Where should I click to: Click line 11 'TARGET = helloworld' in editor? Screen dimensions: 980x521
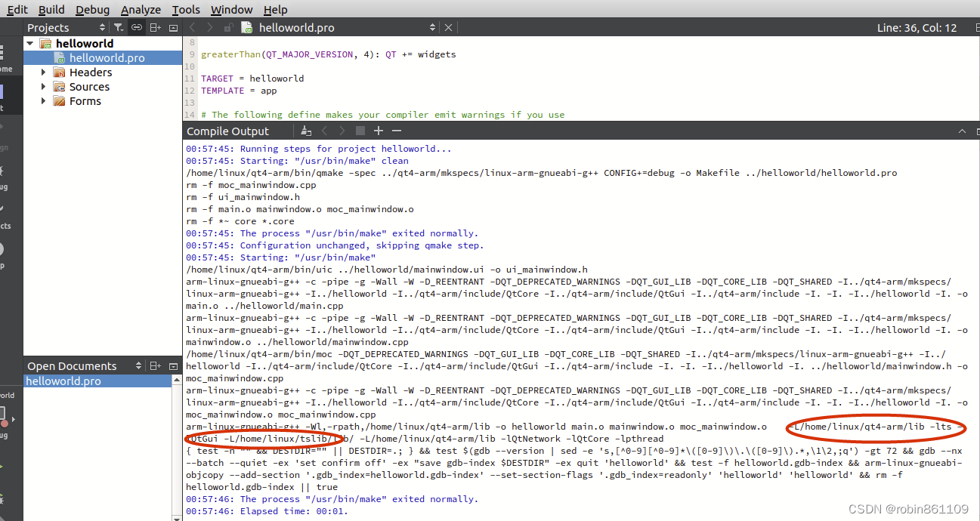point(252,79)
